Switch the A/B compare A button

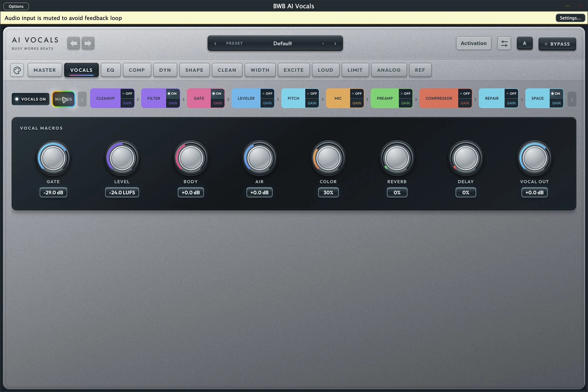(x=524, y=43)
